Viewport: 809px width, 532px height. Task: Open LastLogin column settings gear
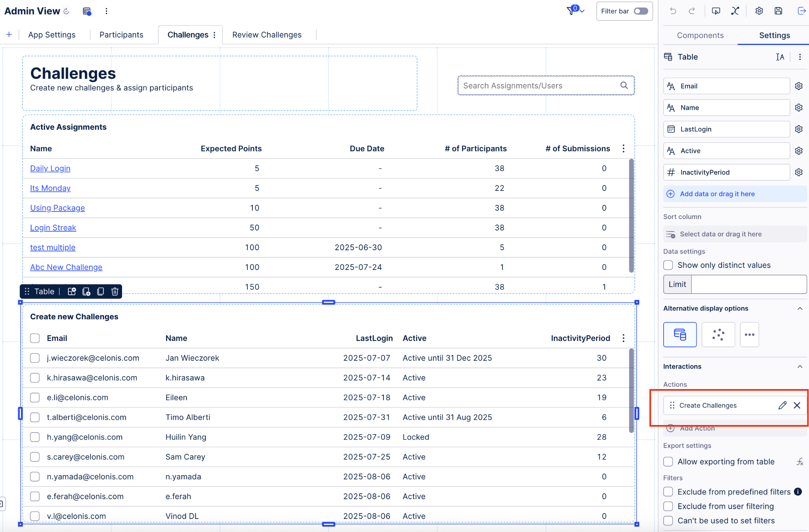coord(799,129)
